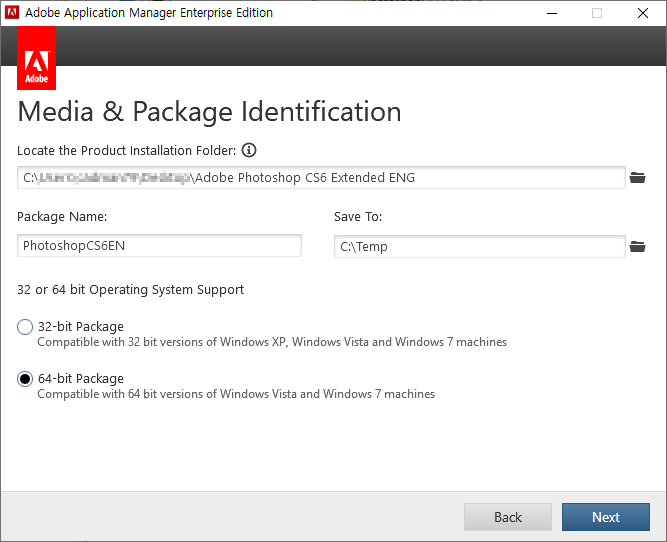The height and width of the screenshot is (542, 667).
Task: Click the Save To field showing C:\Temp
Action: click(x=479, y=246)
